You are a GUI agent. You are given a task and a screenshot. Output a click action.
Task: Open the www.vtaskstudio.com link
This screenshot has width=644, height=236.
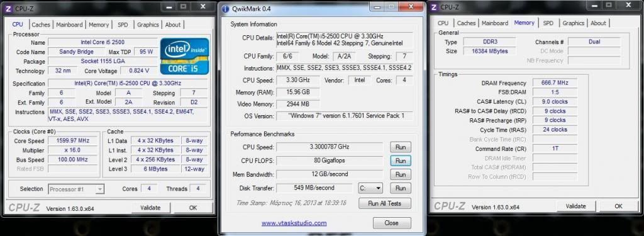click(294, 223)
